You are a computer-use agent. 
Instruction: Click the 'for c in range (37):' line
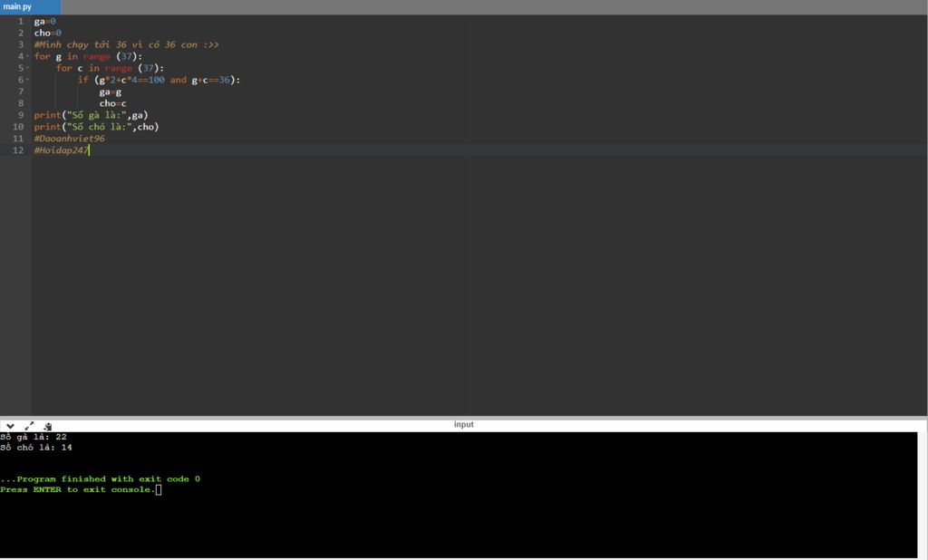[110, 68]
